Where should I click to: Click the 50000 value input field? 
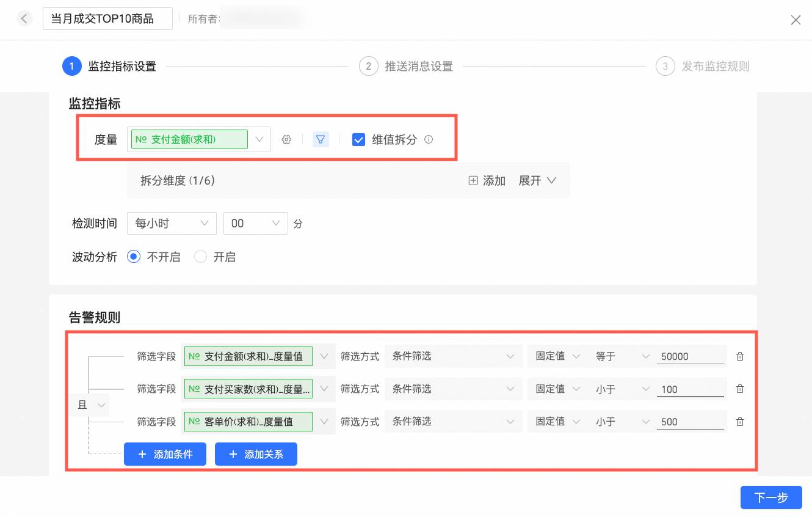click(x=691, y=356)
